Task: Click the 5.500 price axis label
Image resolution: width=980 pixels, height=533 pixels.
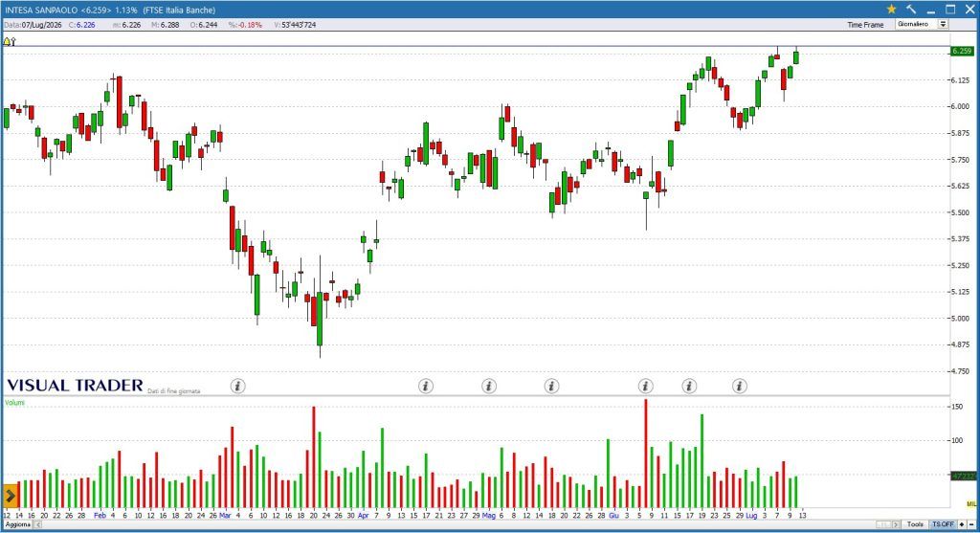Action: click(x=961, y=212)
